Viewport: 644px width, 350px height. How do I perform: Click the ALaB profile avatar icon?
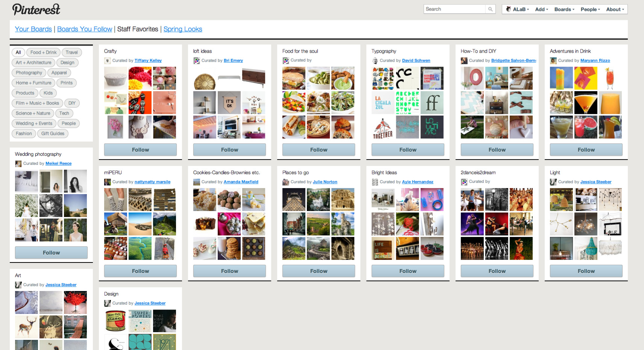pos(508,9)
